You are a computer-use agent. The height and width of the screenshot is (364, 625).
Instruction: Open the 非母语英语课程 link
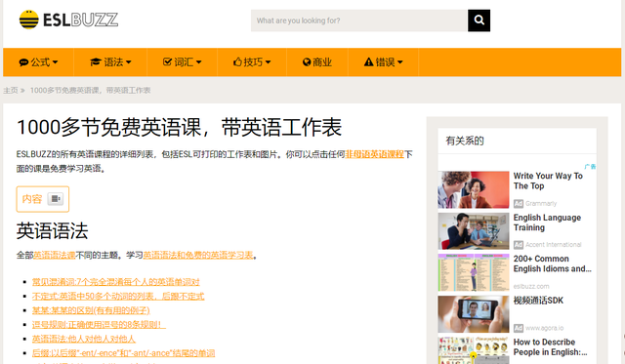pyautogui.click(x=374, y=154)
